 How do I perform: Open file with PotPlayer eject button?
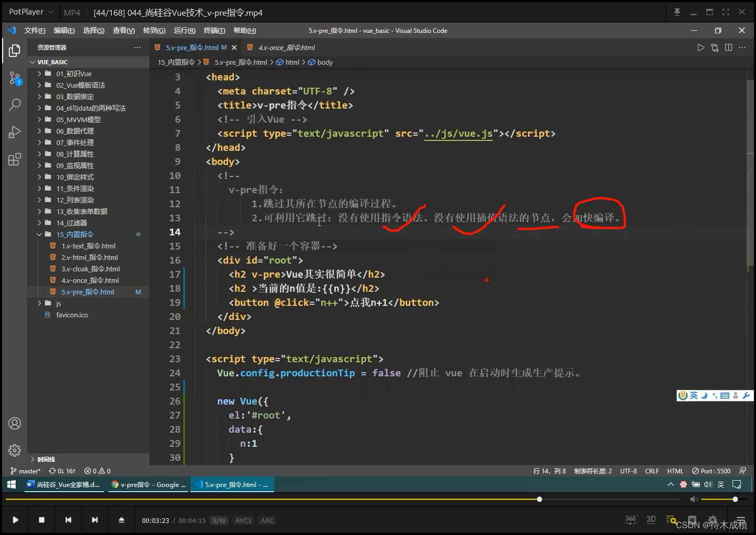[121, 520]
